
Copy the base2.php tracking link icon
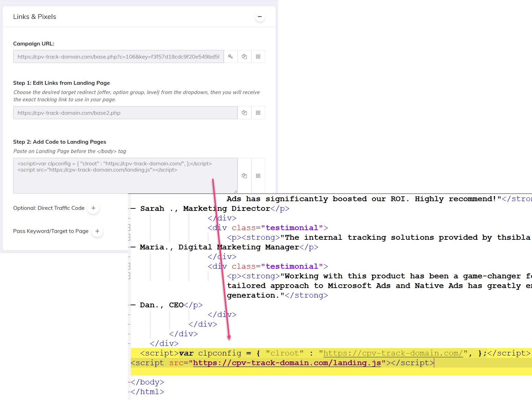point(244,113)
